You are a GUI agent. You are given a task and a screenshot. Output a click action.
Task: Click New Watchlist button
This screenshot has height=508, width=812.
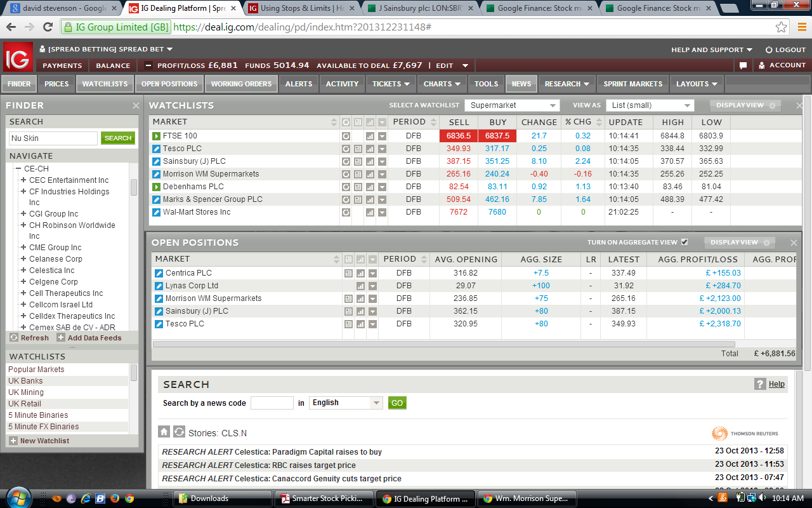(x=39, y=441)
